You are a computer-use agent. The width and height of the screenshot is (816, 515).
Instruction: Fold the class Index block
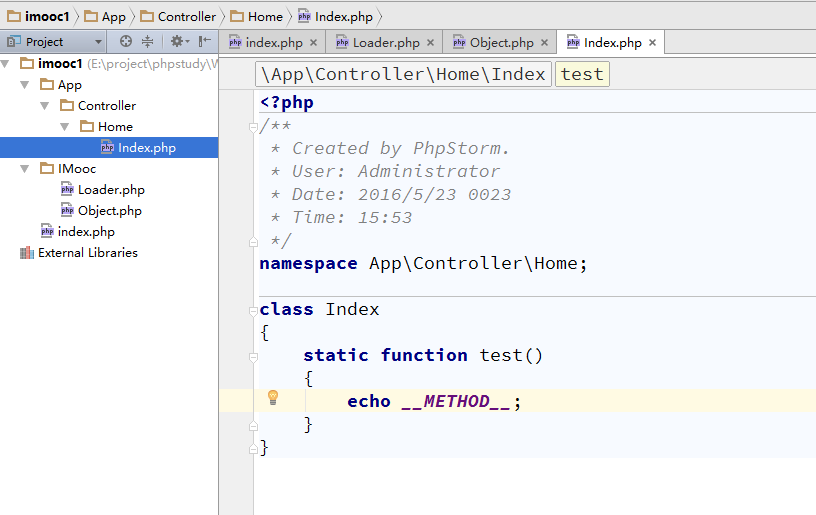point(253,311)
